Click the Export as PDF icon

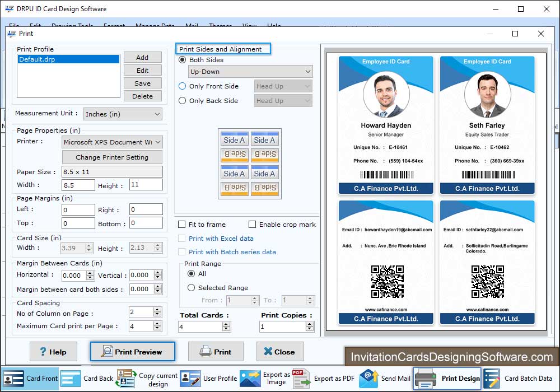[x=301, y=379]
